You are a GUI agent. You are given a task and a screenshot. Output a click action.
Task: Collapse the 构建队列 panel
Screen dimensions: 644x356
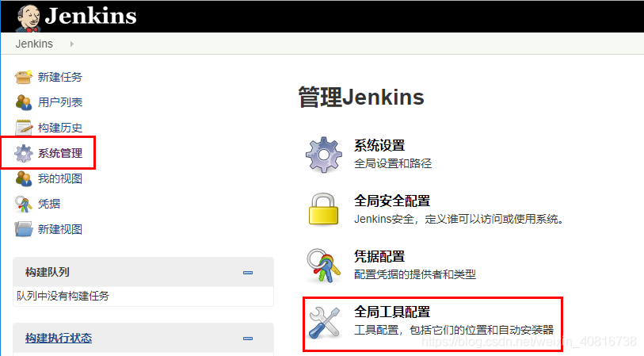248,273
